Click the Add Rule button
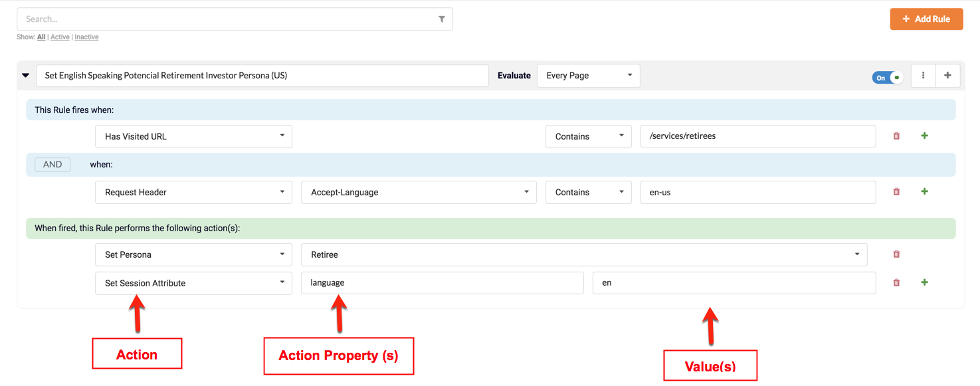The height and width of the screenshot is (386, 980). (926, 19)
